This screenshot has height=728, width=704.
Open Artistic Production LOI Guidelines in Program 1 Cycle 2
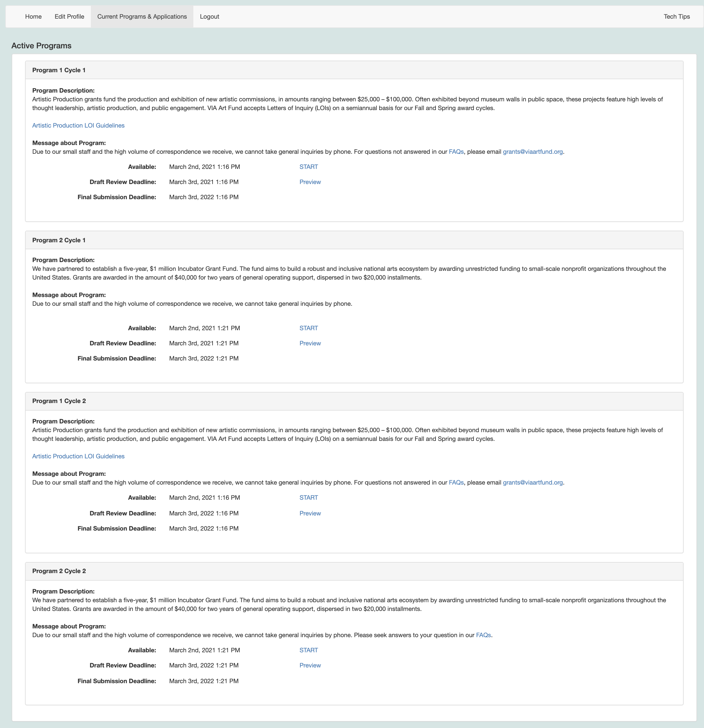click(78, 457)
